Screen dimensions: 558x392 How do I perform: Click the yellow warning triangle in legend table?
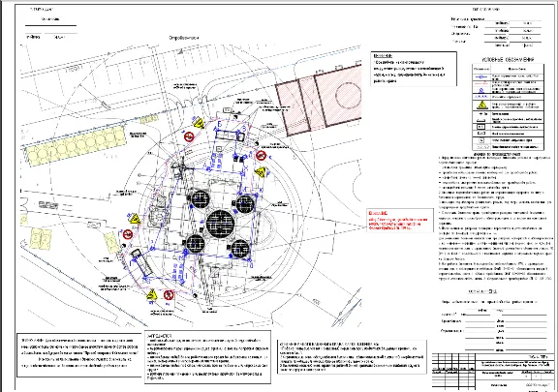coord(481,105)
